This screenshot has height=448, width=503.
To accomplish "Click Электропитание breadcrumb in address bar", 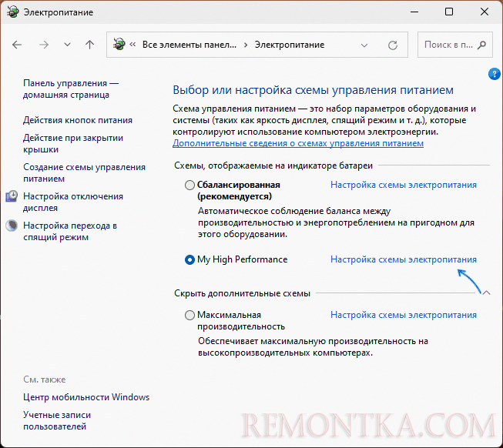I will [290, 45].
